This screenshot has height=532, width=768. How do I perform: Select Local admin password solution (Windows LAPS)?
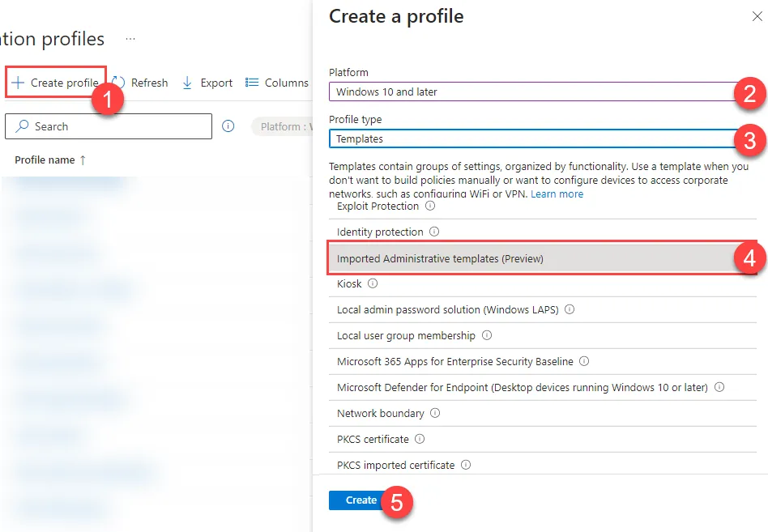(543, 310)
